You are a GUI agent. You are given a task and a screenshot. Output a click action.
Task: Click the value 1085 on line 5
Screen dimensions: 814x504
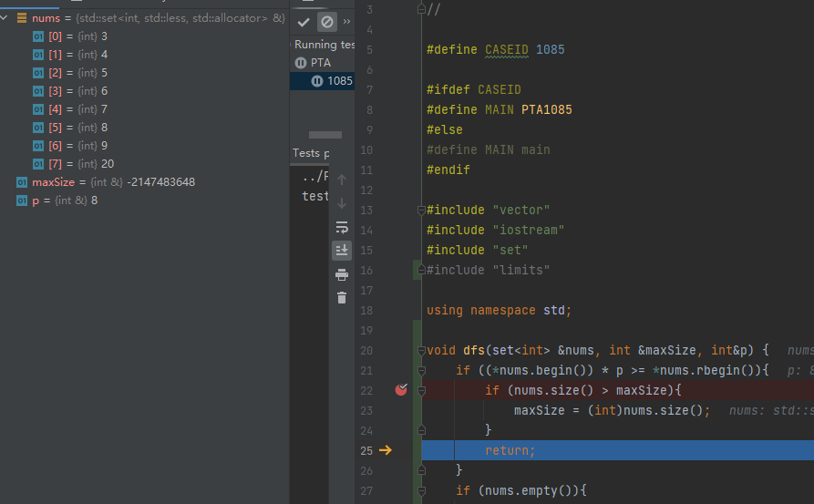point(551,50)
